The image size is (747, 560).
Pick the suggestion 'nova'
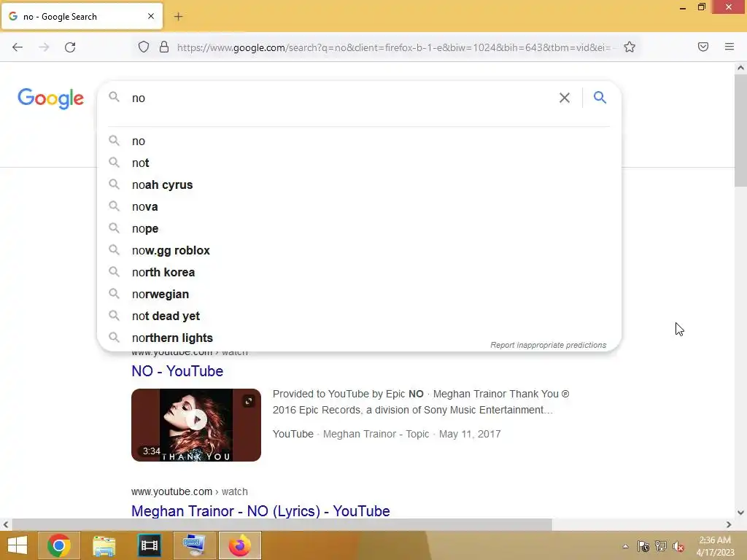coord(359,206)
